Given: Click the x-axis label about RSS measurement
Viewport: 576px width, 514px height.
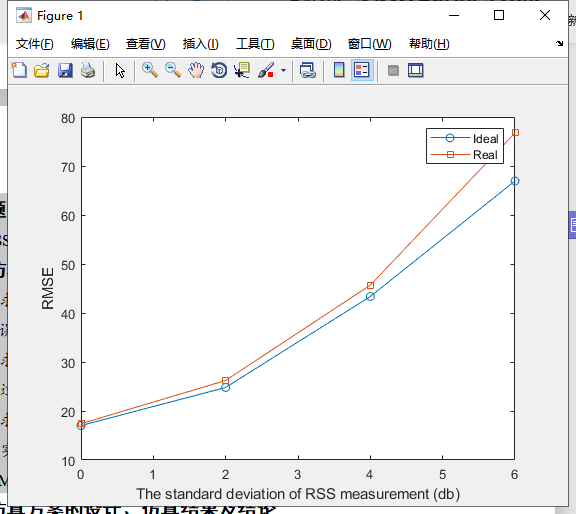Looking at the screenshot, I should point(298,494).
